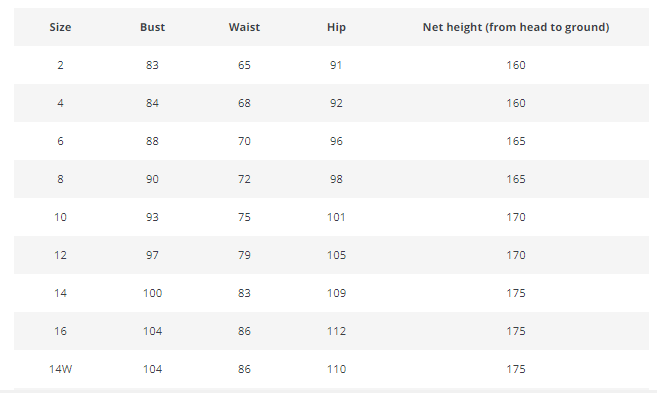Click the Size column header
The width and height of the screenshot is (657, 393).
[x=60, y=27]
